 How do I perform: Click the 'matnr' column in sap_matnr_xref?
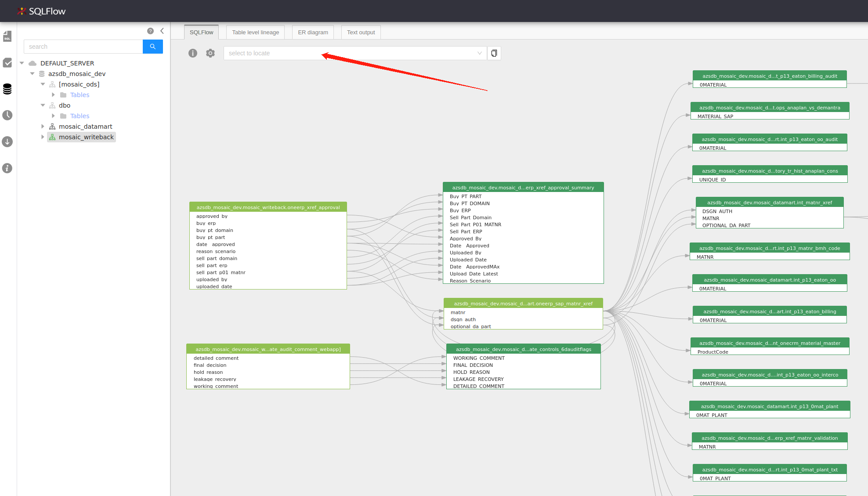point(458,312)
